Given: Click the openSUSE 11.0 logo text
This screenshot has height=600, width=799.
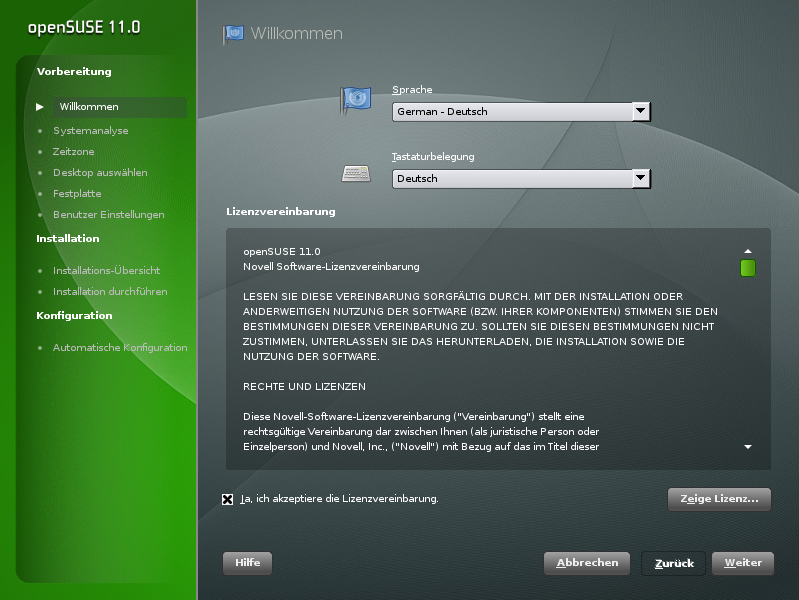Looking at the screenshot, I should point(84,28).
